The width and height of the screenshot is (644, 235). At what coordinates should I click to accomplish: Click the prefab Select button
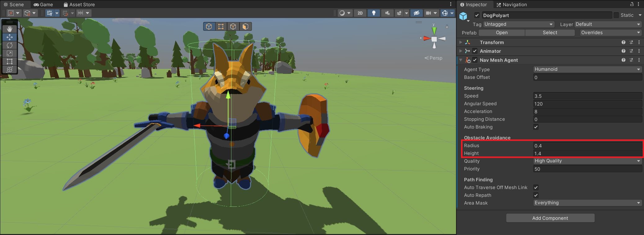click(550, 33)
